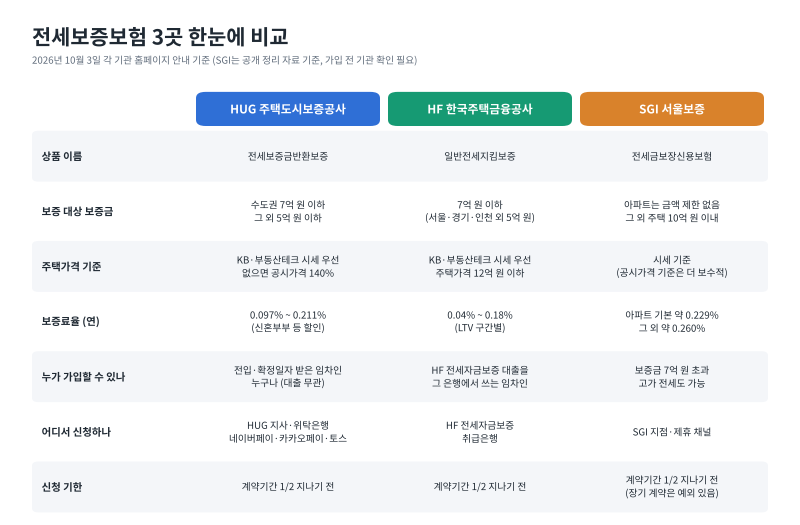
Task: Click the row label 어디서 신청하나
Action: click(76, 432)
